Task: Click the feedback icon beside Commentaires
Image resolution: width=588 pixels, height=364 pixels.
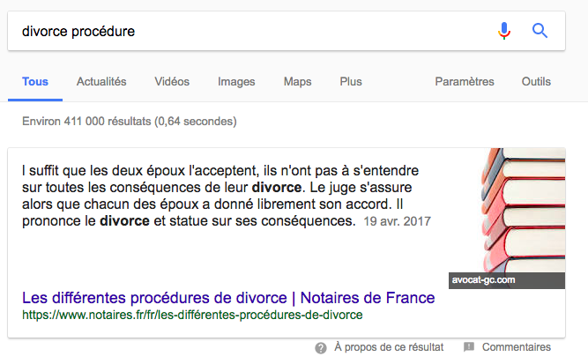Action: (469, 347)
